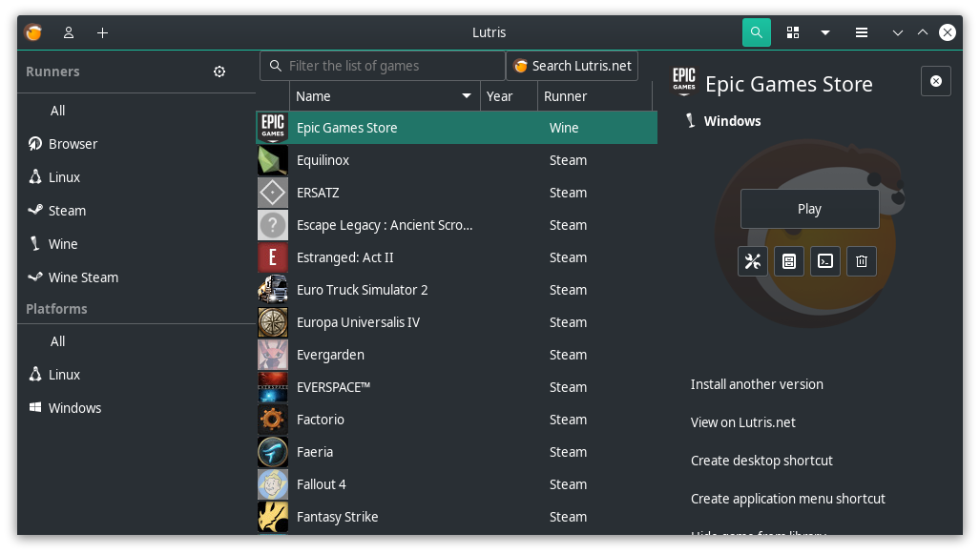980x554 pixels.
Task: Click the Windows platform label in panel
Action: point(733,121)
